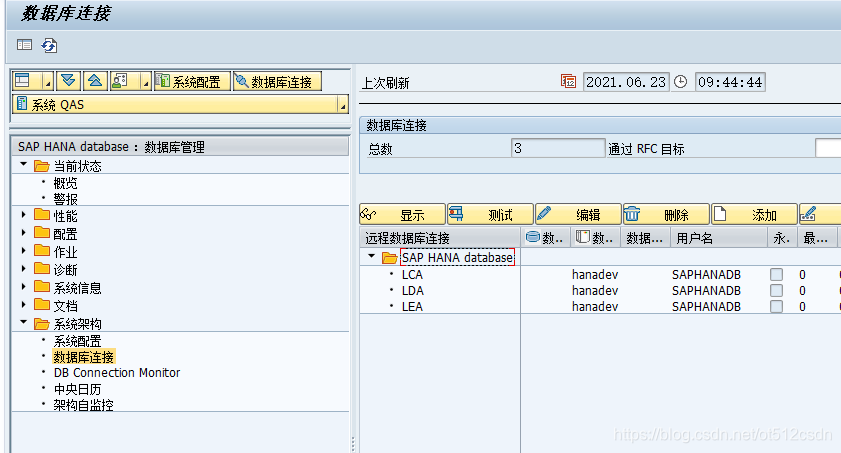The height and width of the screenshot is (453, 841).
Task: Select 警报 in the tree
Action: [x=65, y=199]
